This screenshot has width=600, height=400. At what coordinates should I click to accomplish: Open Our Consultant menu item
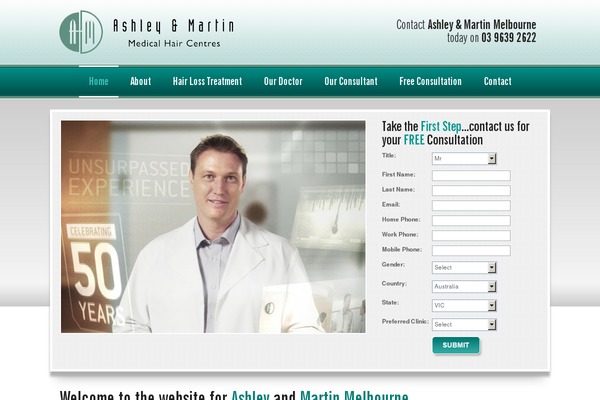click(x=351, y=81)
